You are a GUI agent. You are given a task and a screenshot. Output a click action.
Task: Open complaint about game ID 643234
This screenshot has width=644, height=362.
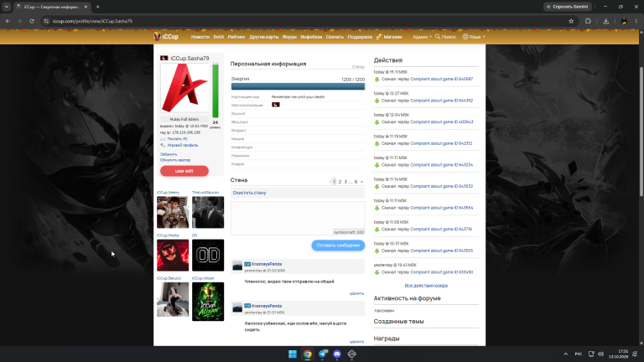[x=442, y=165]
